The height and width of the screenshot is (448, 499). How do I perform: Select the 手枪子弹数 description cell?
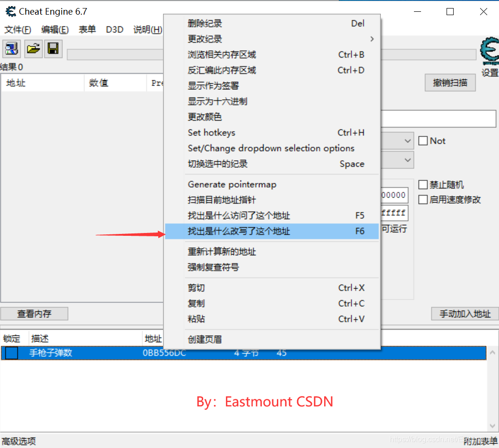[51, 353]
